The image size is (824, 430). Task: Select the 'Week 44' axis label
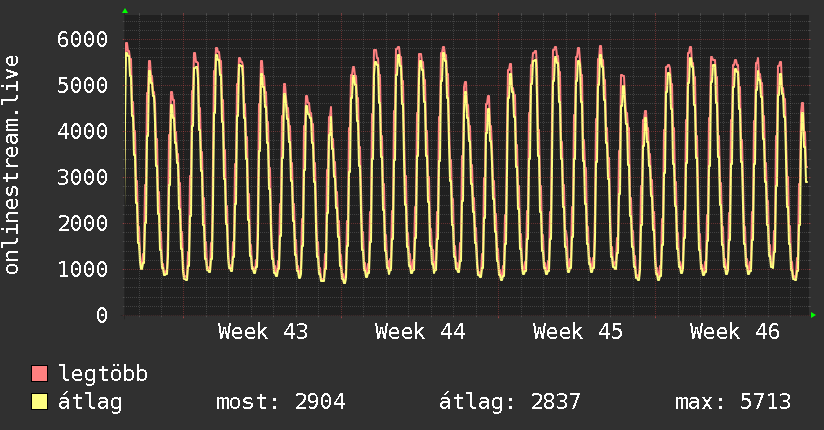click(x=420, y=332)
